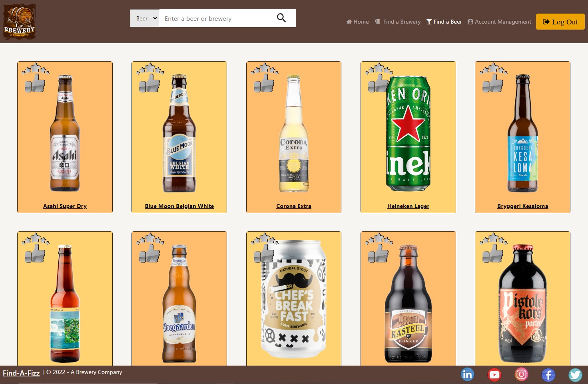Click the Heineken can image
Viewport: 588px width, 384px height.
408,133
